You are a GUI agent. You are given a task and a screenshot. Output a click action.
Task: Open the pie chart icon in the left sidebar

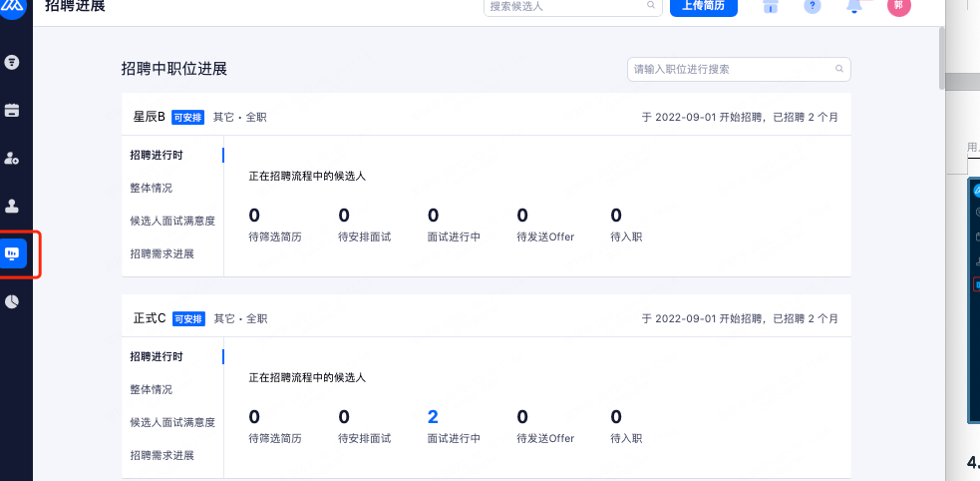(x=13, y=301)
